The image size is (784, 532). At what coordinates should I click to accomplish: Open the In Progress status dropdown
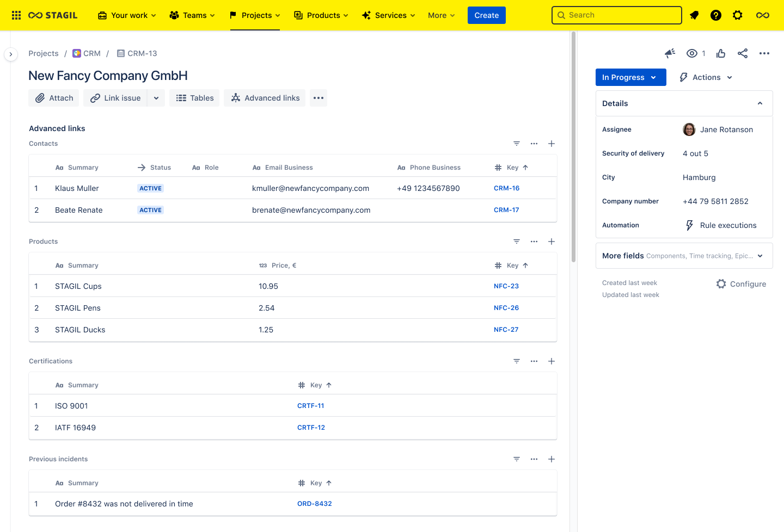(x=631, y=77)
